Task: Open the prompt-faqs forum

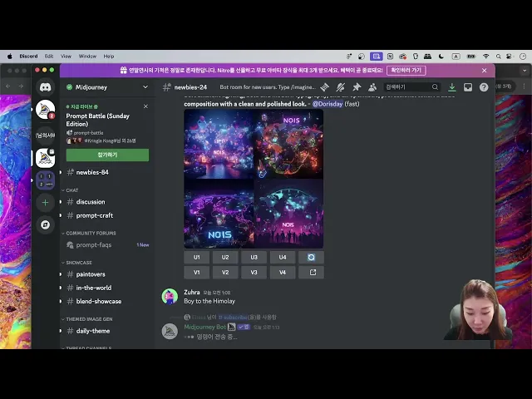Action: pyautogui.click(x=106, y=245)
